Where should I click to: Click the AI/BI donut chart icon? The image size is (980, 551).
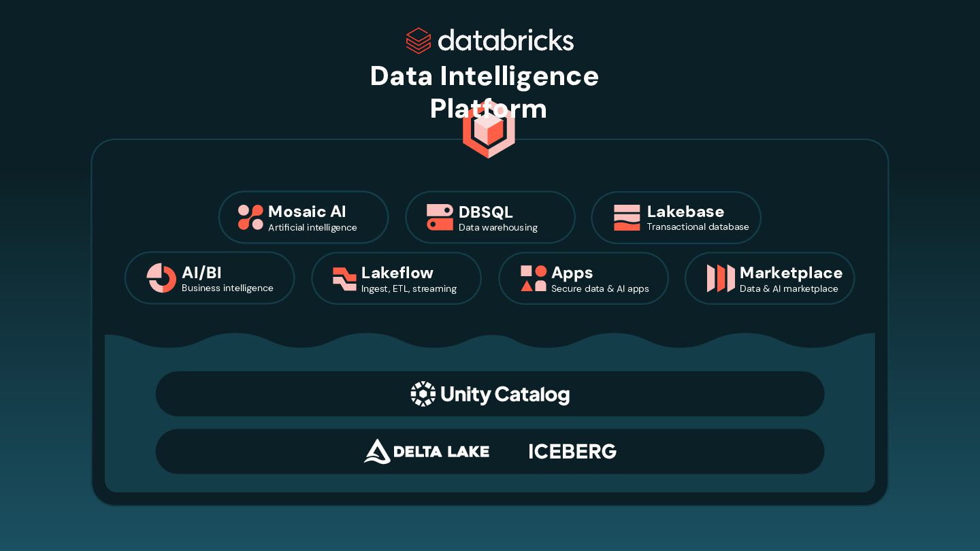click(161, 278)
